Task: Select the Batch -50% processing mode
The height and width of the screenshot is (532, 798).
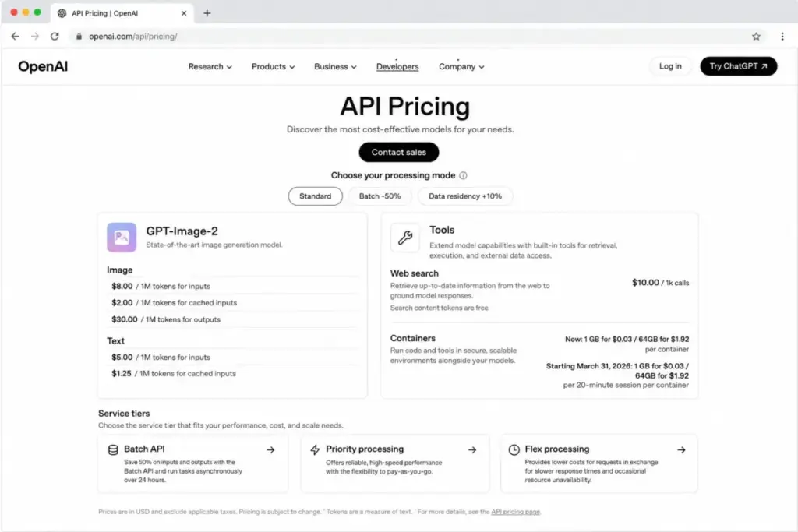Action: pos(380,196)
